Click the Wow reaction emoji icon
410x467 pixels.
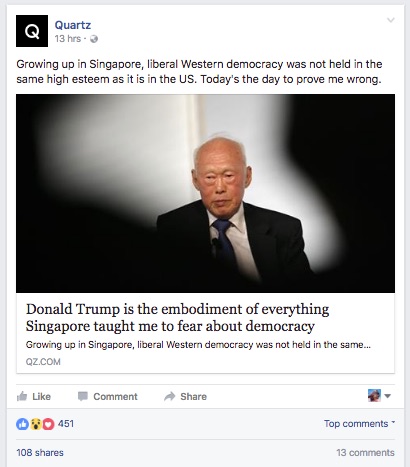click(36, 424)
